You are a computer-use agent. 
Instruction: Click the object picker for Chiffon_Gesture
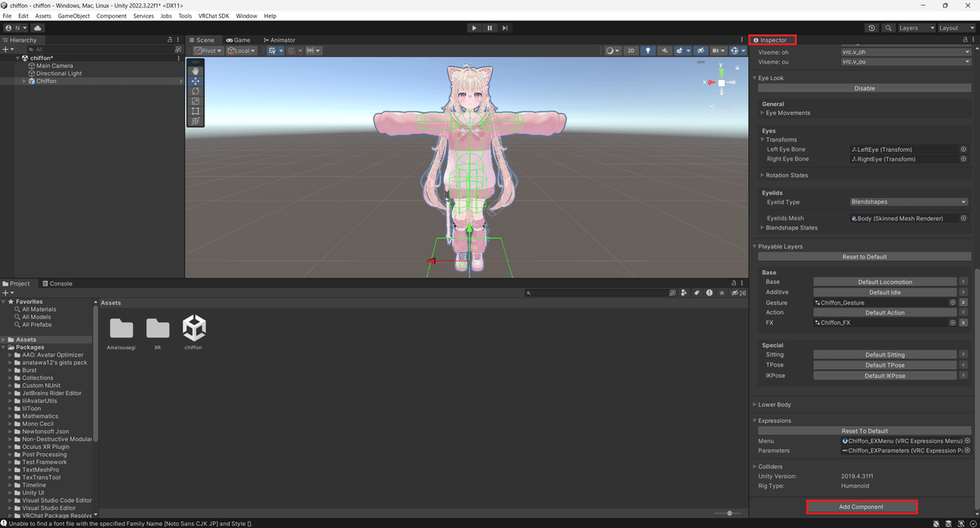click(x=952, y=303)
